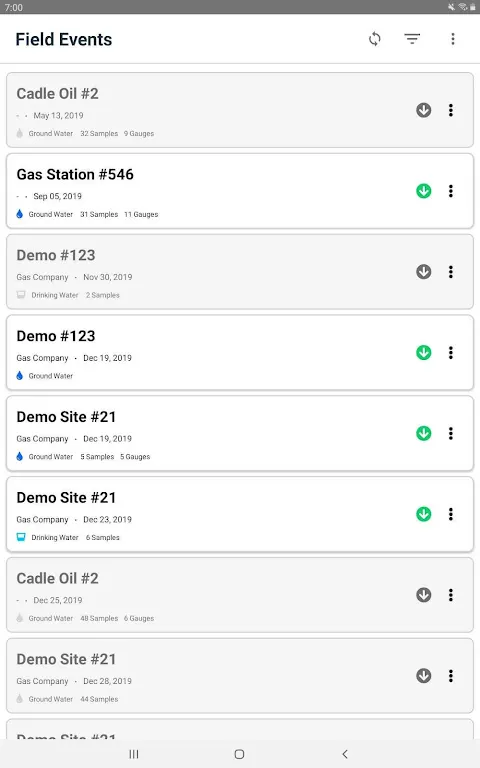Tap green download icon for Gas Station #546

[424, 191]
